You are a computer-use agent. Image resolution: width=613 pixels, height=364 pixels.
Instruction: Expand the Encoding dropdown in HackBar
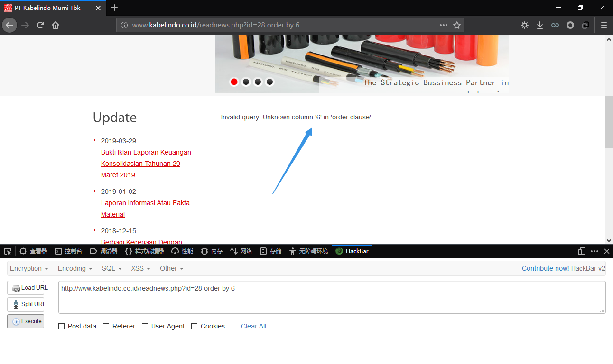(x=75, y=268)
